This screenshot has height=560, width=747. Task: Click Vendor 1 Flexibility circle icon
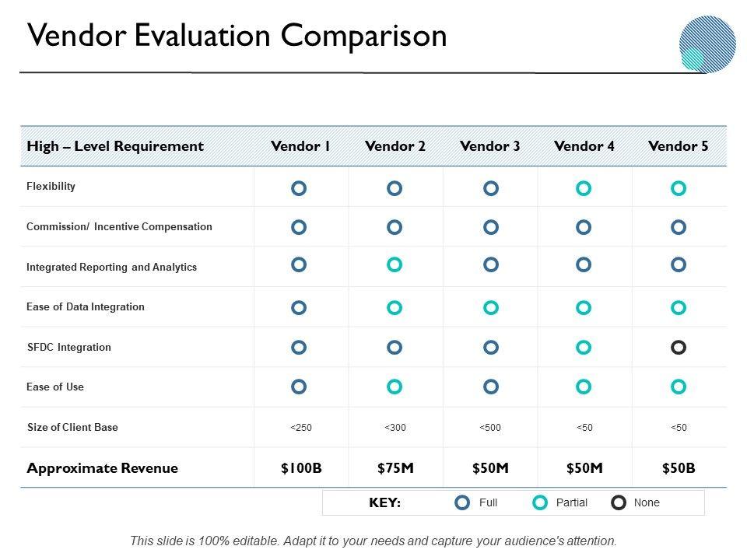tap(299, 188)
